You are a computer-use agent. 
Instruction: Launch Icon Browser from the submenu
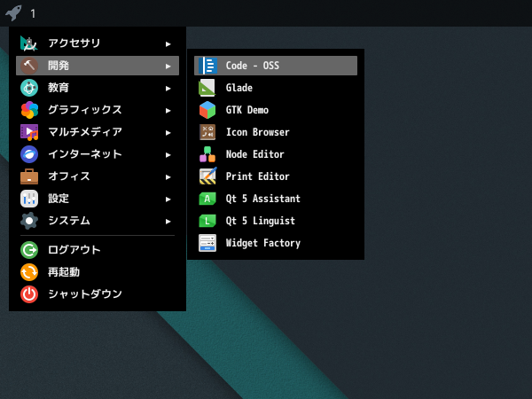(x=276, y=132)
